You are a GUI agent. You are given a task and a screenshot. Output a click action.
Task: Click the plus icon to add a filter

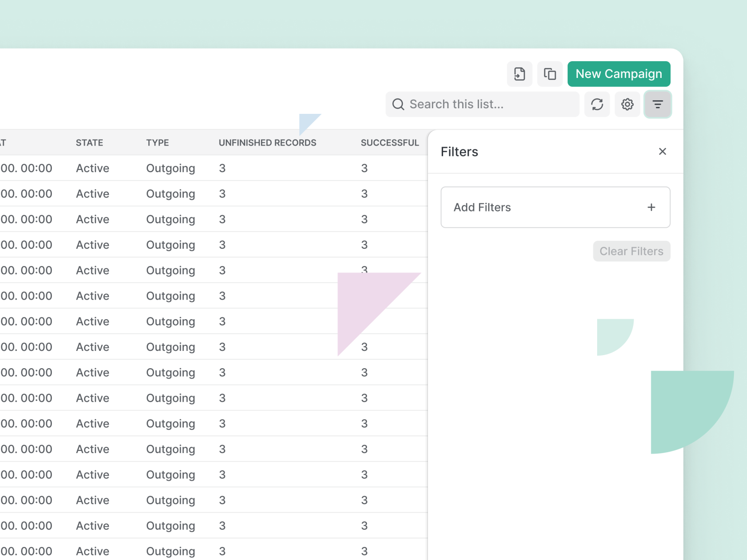pyautogui.click(x=651, y=207)
